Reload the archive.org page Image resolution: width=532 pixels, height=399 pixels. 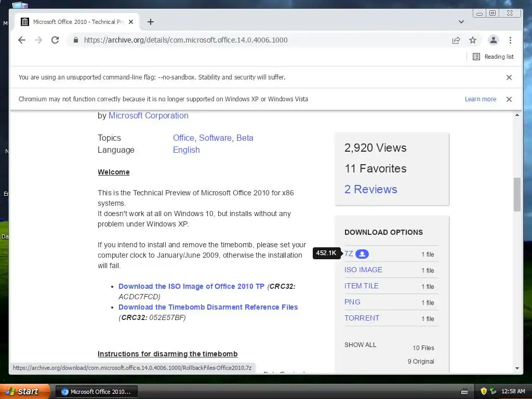point(55,40)
